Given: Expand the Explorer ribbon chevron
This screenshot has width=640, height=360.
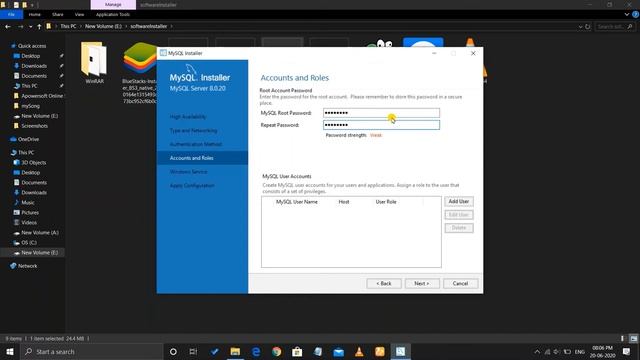Looking at the screenshot, I should point(627,14).
